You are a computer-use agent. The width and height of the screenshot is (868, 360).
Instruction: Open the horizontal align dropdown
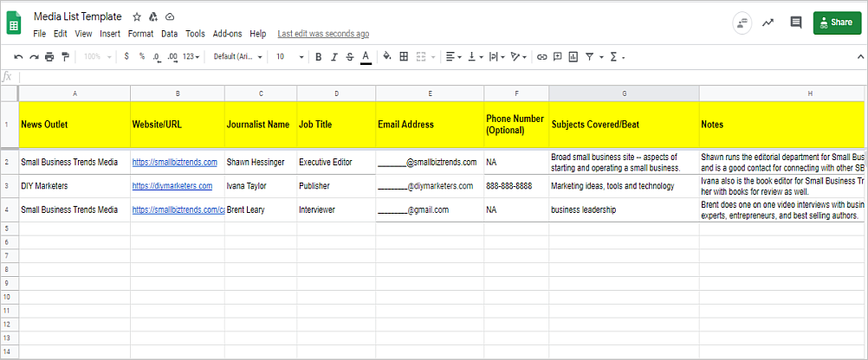coord(454,56)
